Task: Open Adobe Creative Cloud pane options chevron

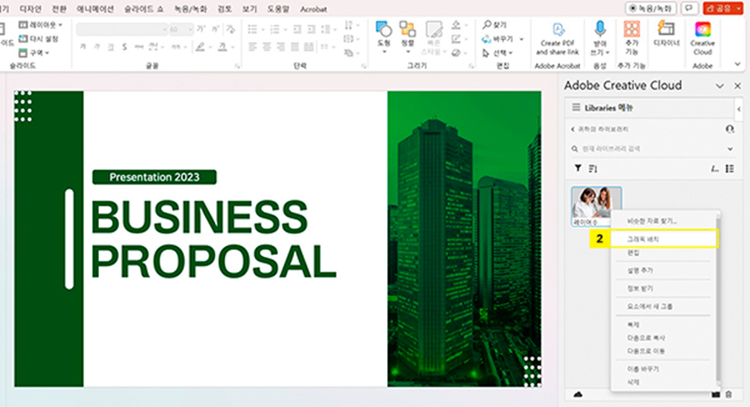Action: pos(719,86)
